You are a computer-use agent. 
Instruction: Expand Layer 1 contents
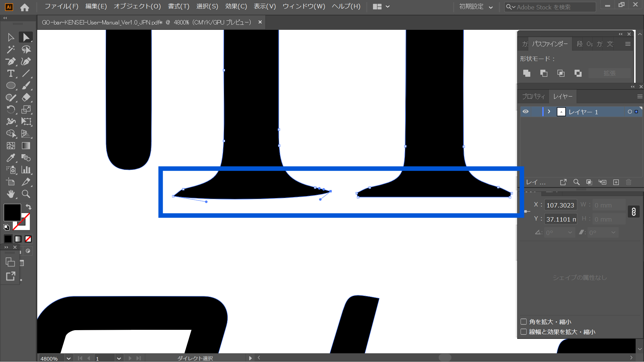tap(549, 112)
